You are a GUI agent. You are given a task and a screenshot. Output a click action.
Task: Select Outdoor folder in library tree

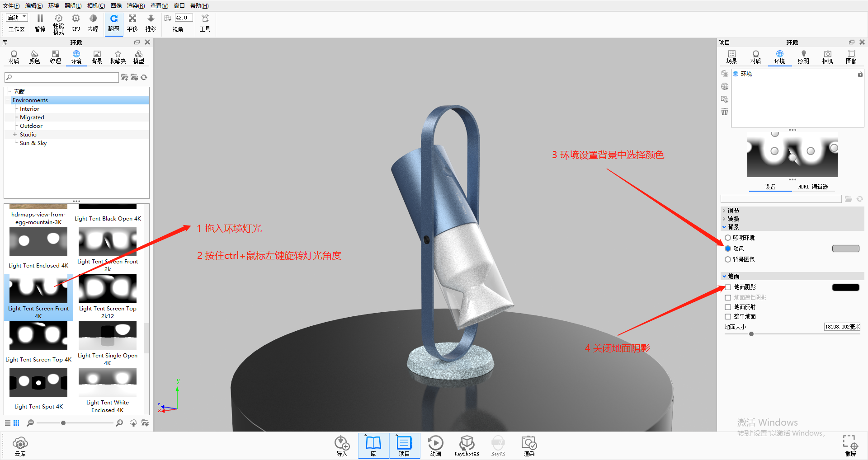point(31,126)
